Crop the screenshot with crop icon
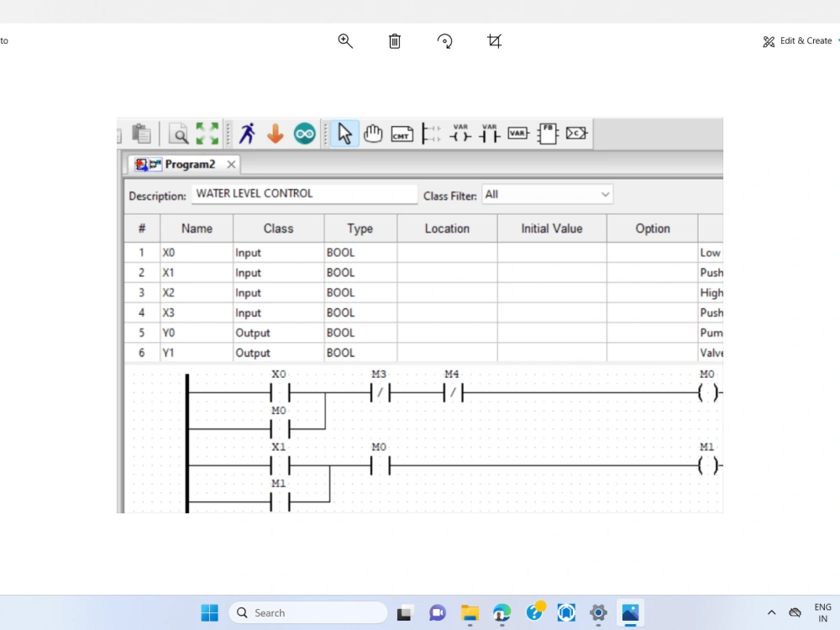840x630 pixels. [494, 40]
